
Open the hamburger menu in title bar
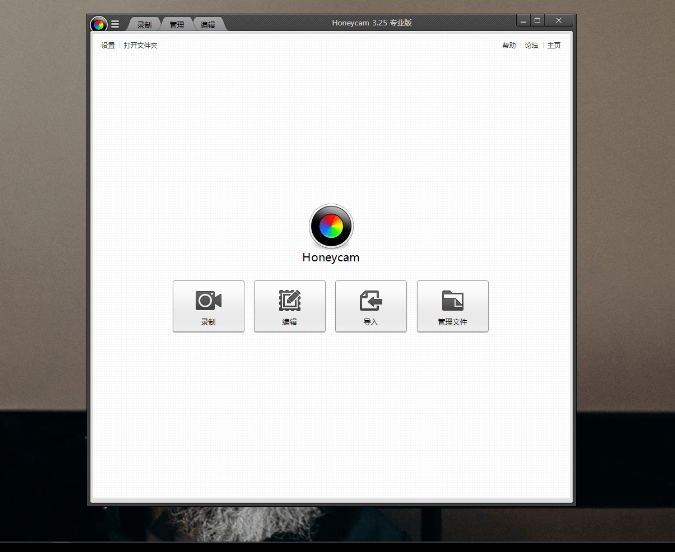click(x=115, y=24)
